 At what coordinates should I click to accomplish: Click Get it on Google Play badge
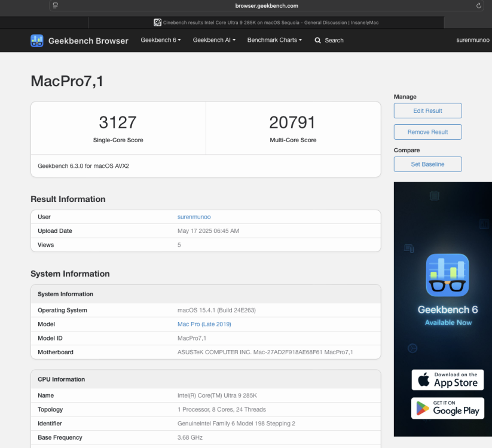click(x=447, y=408)
